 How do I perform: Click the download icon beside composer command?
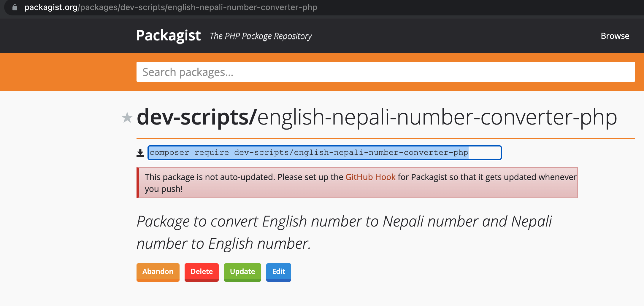(140, 153)
